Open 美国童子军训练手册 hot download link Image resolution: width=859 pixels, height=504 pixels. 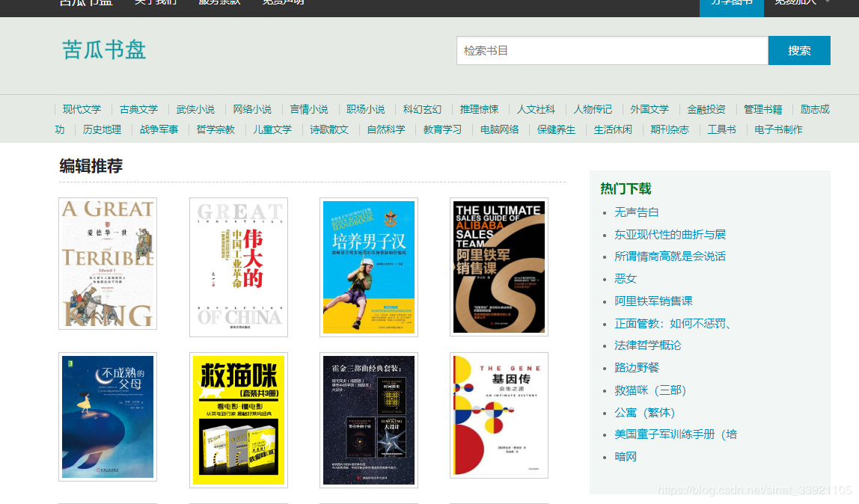coord(676,434)
